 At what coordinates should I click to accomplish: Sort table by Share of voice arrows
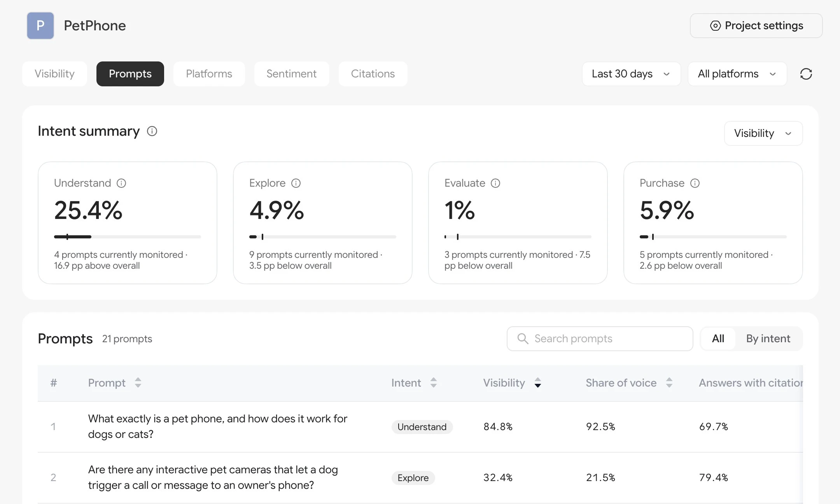669,383
